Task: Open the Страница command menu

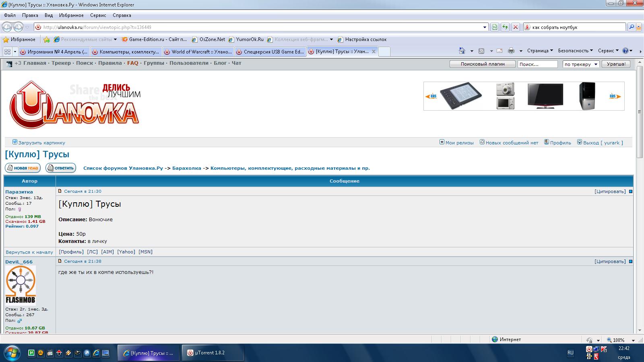Action: 540,51
